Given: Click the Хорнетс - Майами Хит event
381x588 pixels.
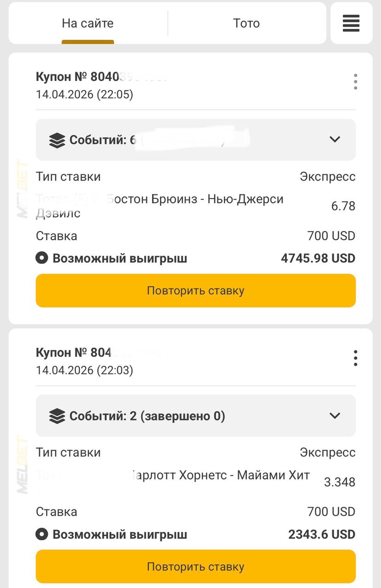Looking at the screenshot, I should 221,475.
